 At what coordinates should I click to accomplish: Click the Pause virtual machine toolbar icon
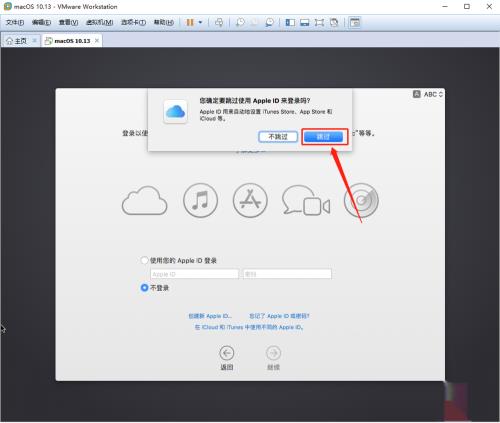coord(190,22)
